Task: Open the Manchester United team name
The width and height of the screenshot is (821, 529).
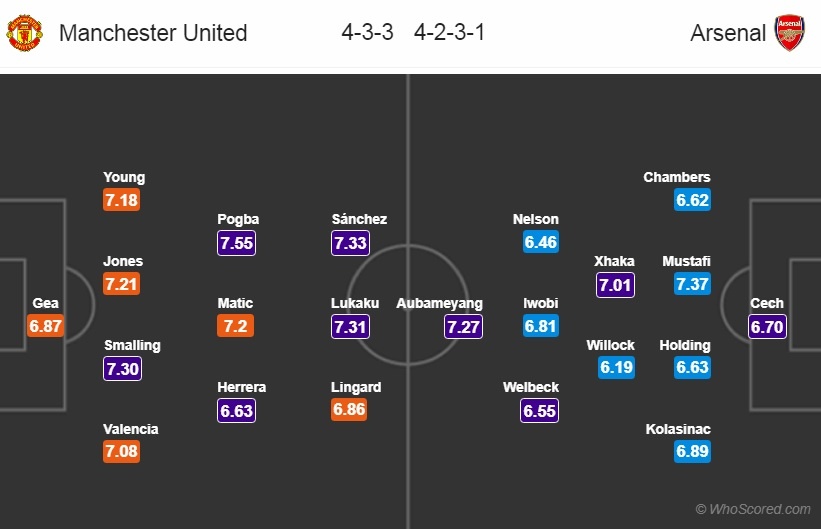Action: tap(153, 33)
